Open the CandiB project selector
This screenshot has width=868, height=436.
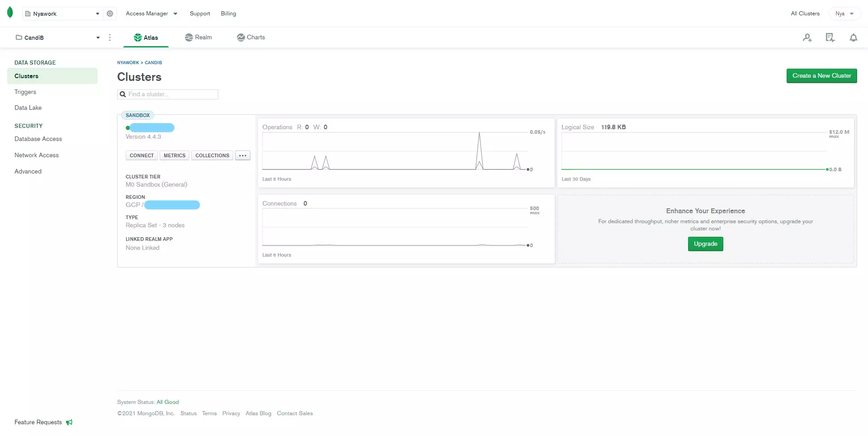[57, 38]
